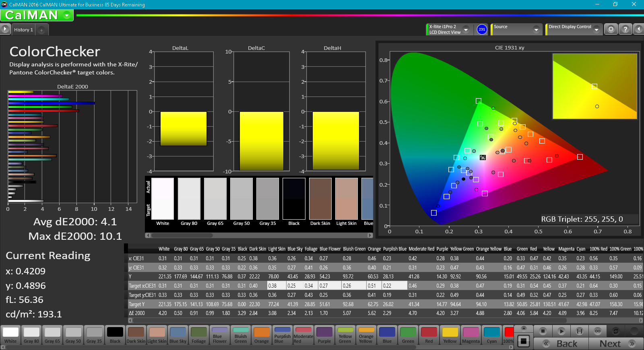Viewport: 644px width, 350px height.
Task: Select the Magenta patch button
Action: 471,335
